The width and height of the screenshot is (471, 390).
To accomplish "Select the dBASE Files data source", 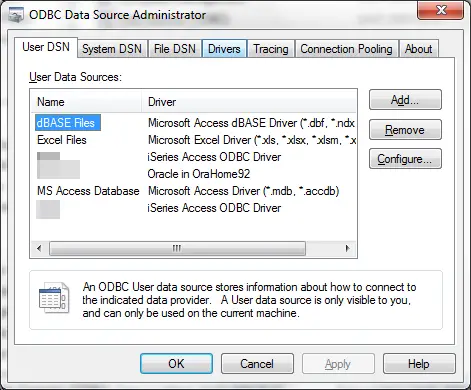I will point(68,123).
